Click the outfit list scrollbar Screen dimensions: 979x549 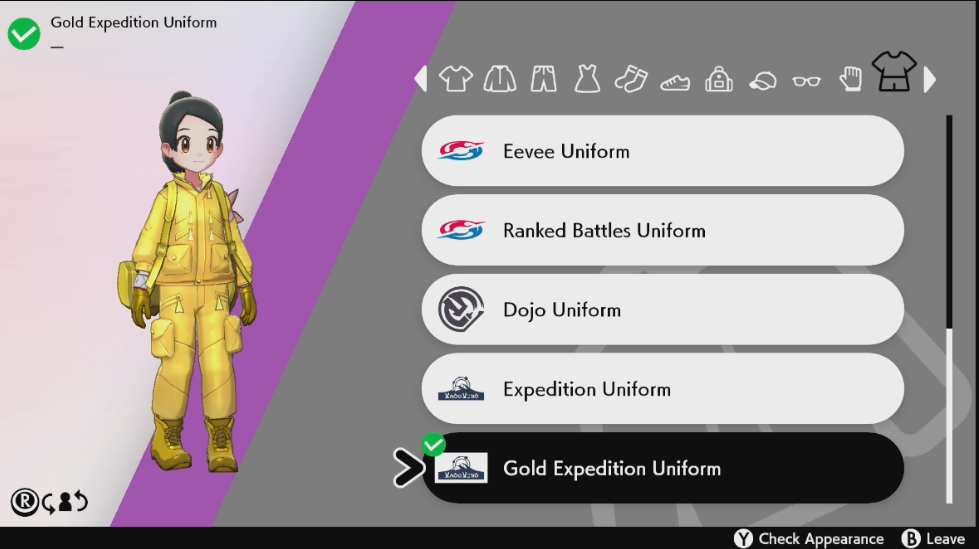[x=949, y=309]
